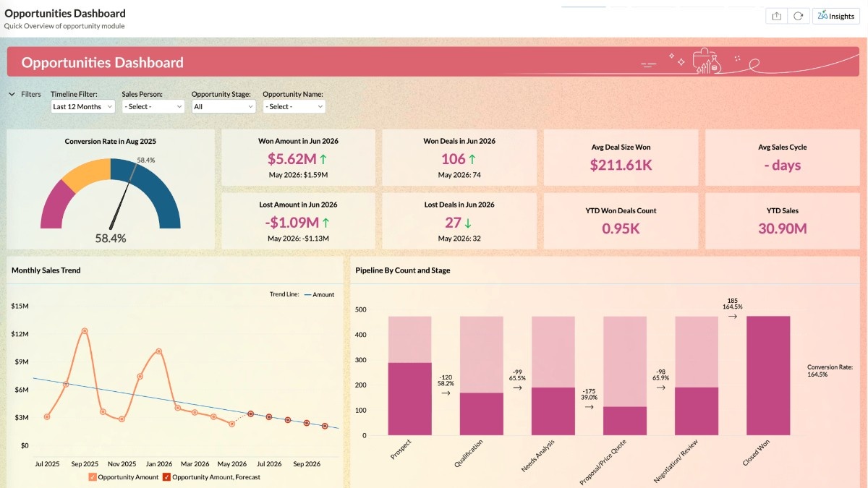Image resolution: width=868 pixels, height=488 pixels.
Task: Click the Avg Sales Cycle - days value
Action: [x=782, y=166]
